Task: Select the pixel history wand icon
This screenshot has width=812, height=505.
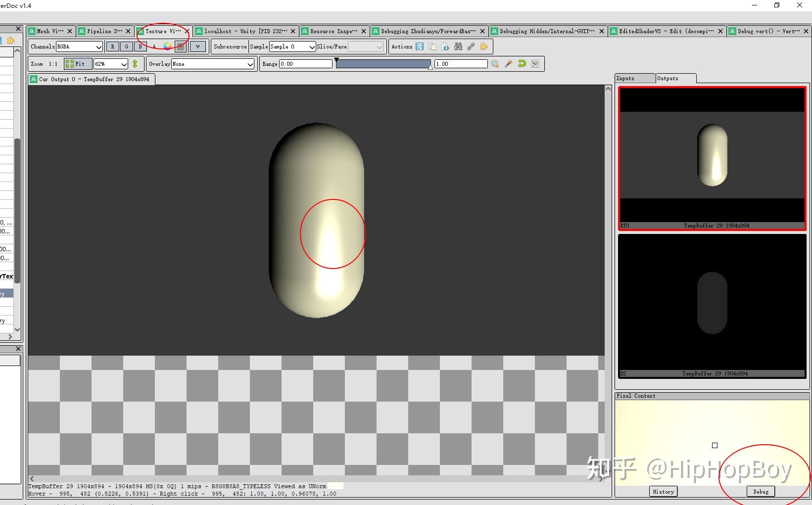Action: pos(508,63)
